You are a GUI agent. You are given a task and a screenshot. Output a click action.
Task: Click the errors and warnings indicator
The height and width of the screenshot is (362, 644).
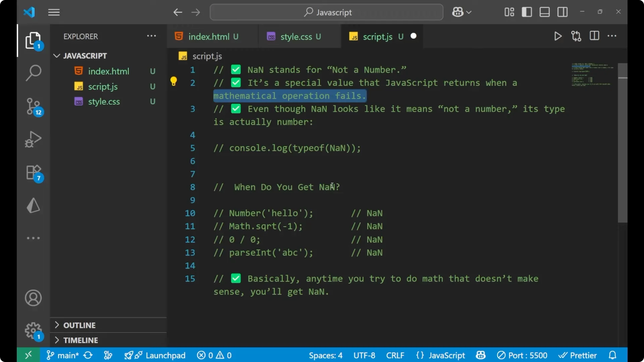pos(214,355)
